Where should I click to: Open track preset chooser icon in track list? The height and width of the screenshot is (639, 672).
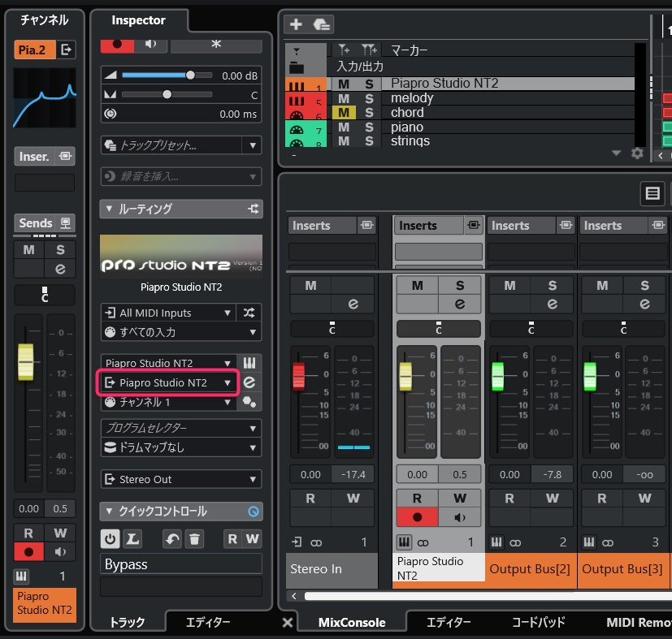click(321, 24)
